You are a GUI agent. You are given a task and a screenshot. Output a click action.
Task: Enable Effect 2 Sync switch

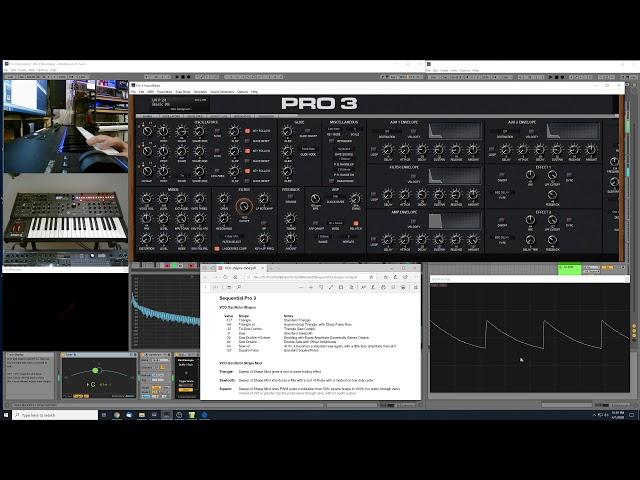[569, 220]
